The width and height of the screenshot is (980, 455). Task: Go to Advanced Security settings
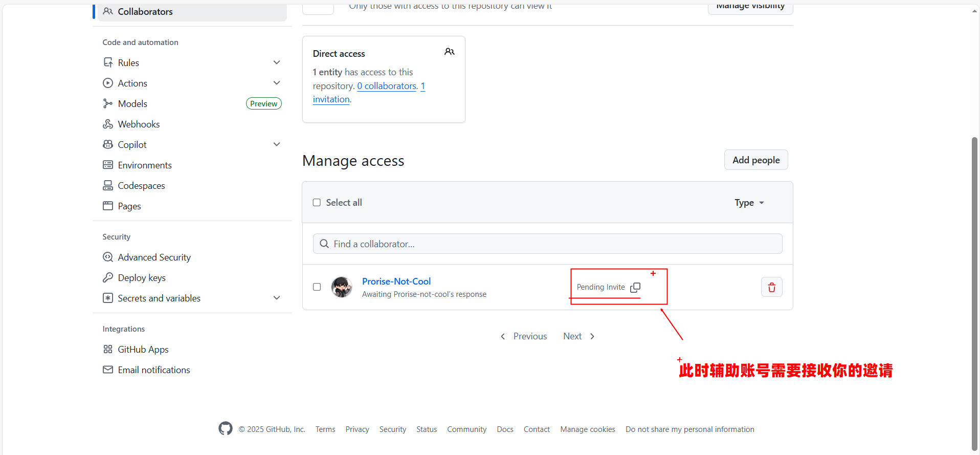point(154,257)
